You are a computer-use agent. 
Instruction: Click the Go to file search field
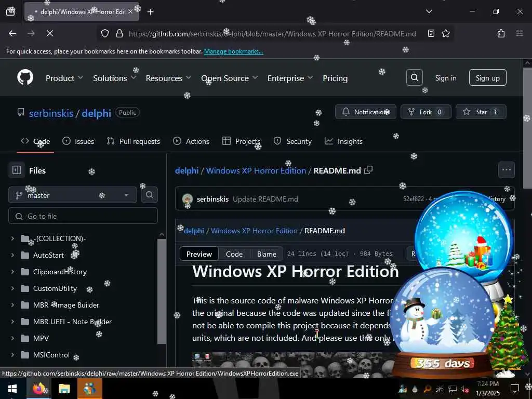[83, 216]
